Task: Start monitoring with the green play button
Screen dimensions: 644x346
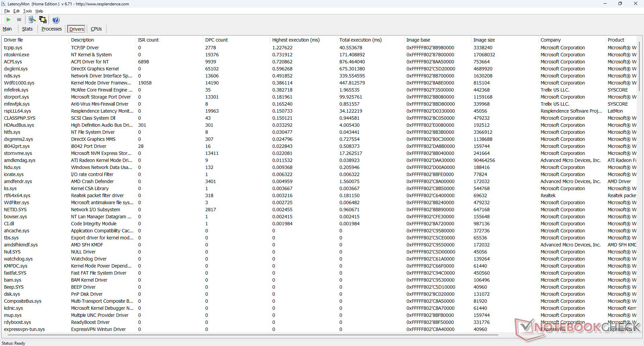Action: point(9,20)
